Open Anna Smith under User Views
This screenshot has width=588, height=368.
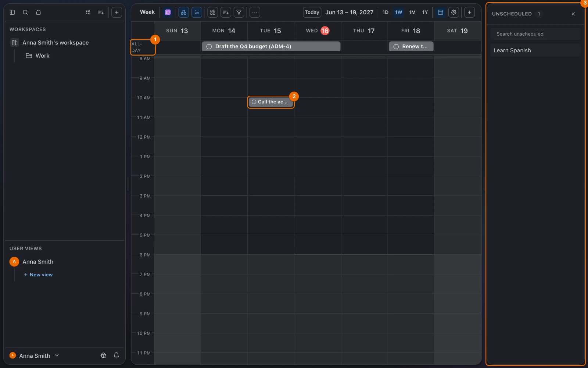(x=38, y=262)
